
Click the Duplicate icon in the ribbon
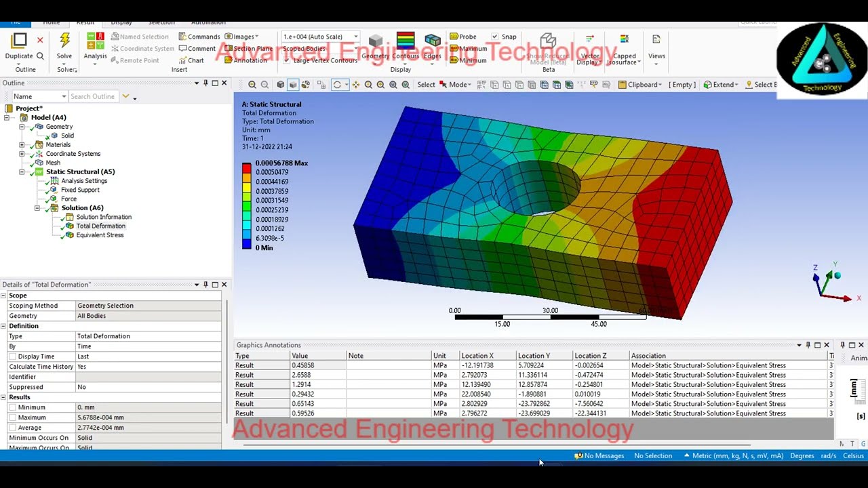coord(19,41)
